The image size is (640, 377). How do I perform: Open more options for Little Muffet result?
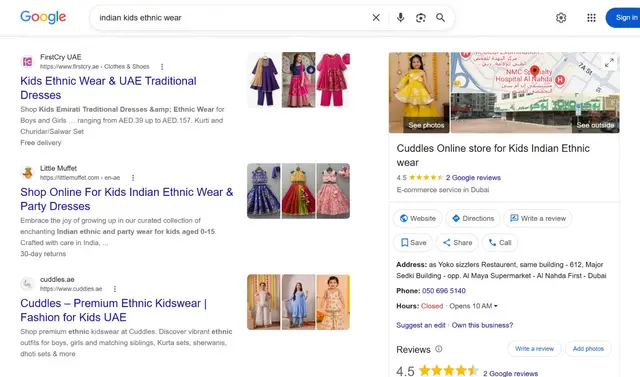click(133, 177)
